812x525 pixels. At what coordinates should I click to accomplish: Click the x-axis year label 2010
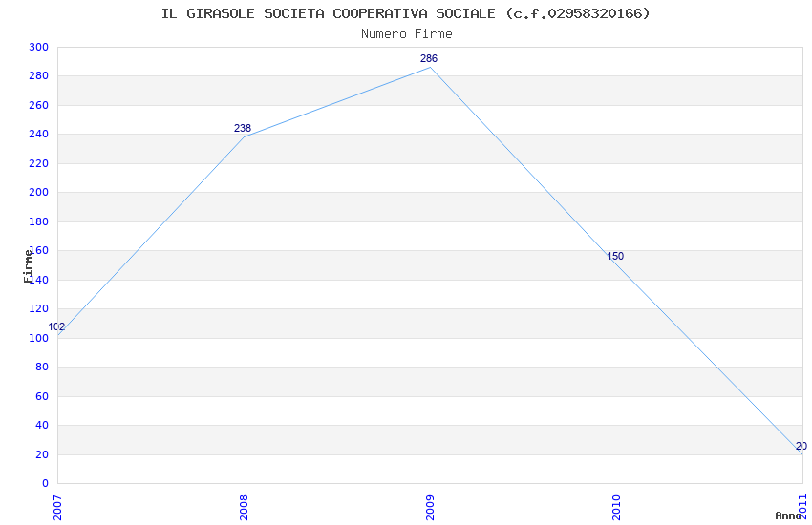[616, 508]
